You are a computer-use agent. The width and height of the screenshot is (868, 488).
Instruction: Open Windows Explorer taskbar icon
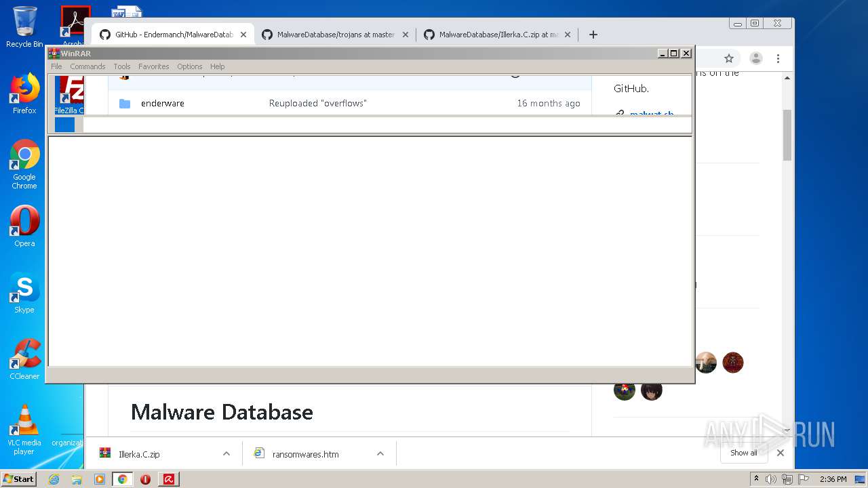coord(77,479)
